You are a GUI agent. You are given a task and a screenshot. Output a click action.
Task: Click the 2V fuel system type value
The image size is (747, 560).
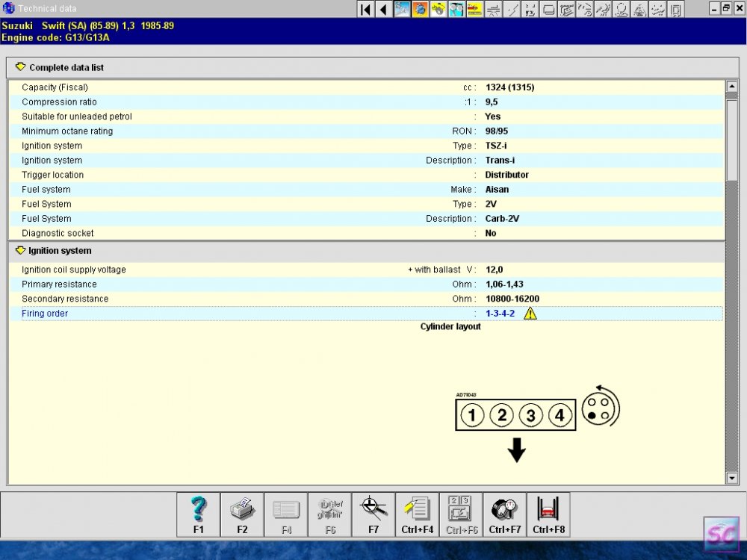[x=491, y=204]
